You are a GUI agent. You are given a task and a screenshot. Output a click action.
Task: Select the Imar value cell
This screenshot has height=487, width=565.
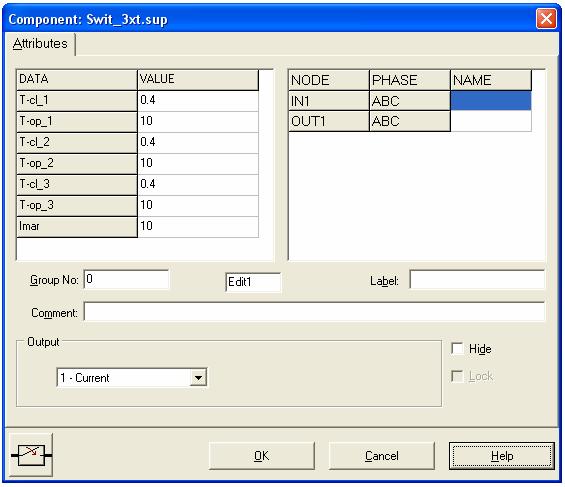click(x=198, y=227)
